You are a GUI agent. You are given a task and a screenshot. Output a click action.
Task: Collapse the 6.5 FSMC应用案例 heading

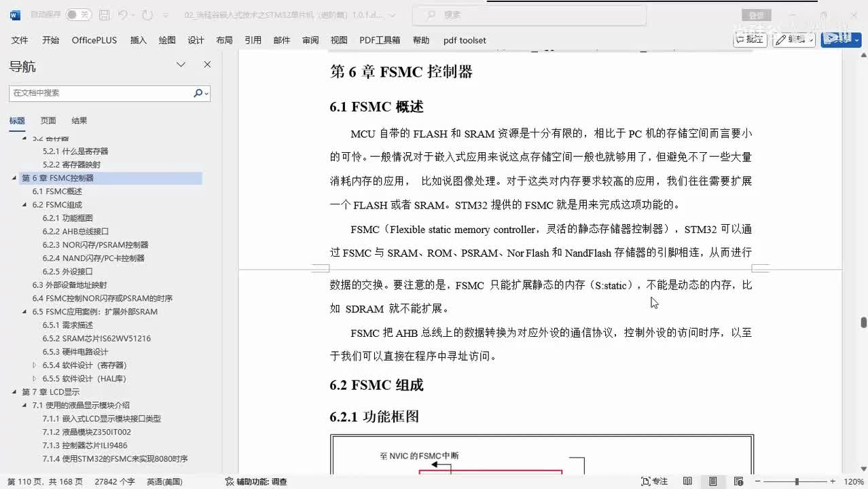point(24,312)
